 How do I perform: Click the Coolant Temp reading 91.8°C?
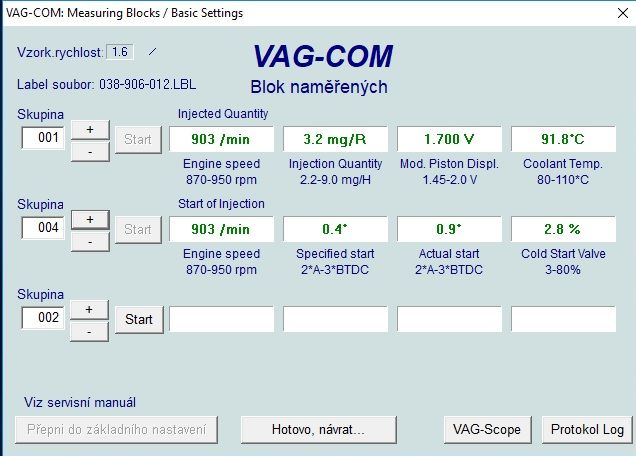563,139
